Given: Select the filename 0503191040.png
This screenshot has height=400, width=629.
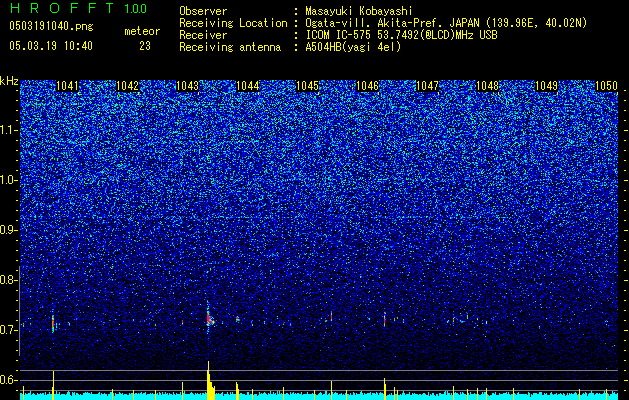Looking at the screenshot, I should point(51,26).
